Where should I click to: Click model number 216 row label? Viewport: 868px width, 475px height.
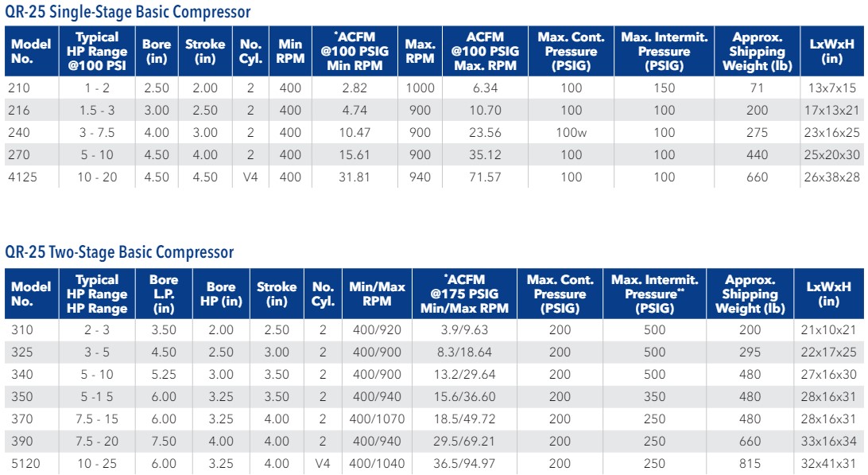pos(17,110)
